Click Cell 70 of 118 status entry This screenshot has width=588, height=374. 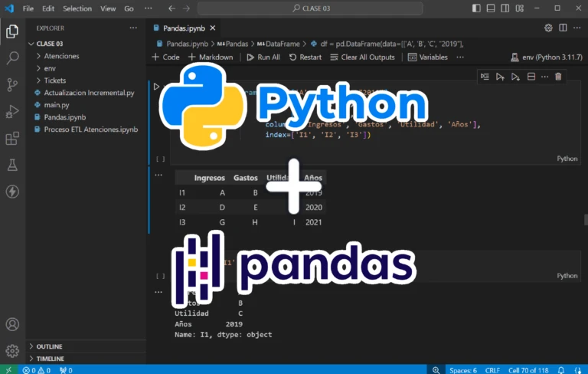coord(528,370)
